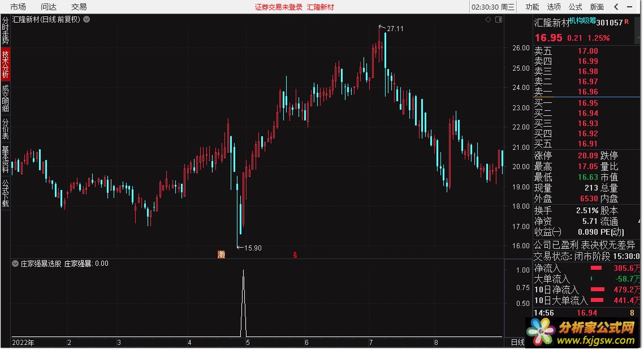Click the orange 激 marker icon
644x350 pixels.
[x=222, y=254]
